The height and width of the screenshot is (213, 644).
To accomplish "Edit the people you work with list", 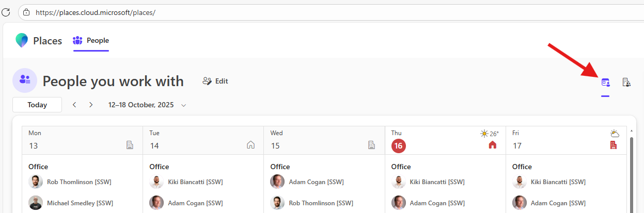I will coord(215,81).
